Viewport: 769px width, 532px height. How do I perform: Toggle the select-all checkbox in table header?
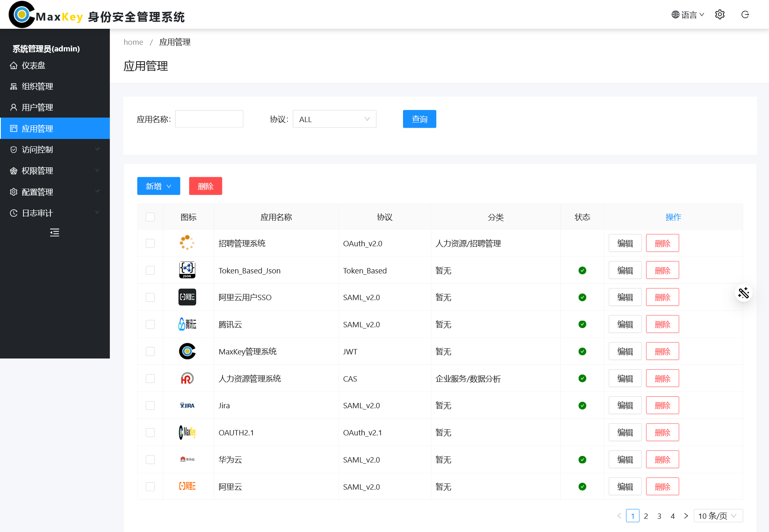click(150, 217)
